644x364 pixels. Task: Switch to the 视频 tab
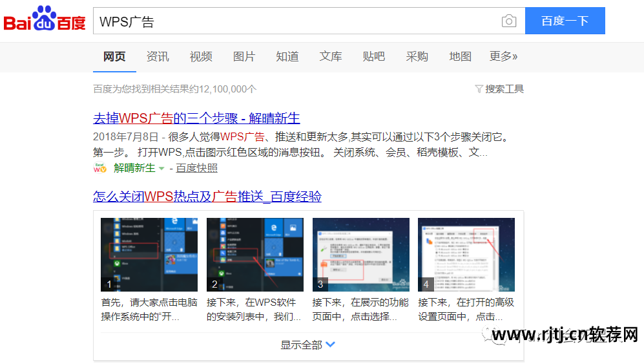click(x=201, y=57)
